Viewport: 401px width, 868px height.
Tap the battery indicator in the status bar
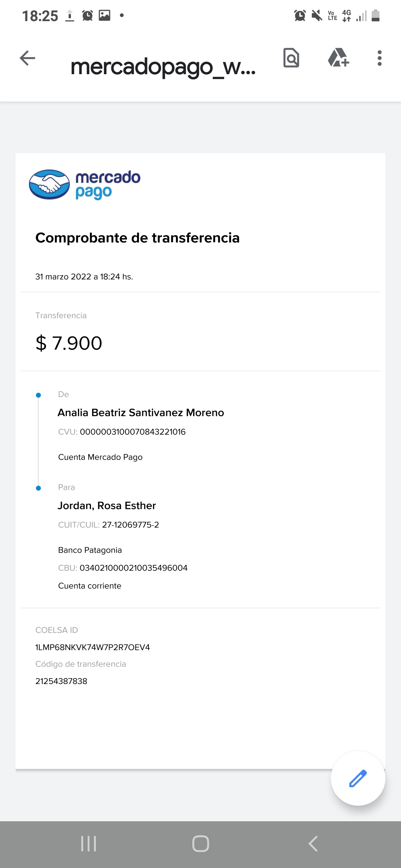(x=375, y=16)
